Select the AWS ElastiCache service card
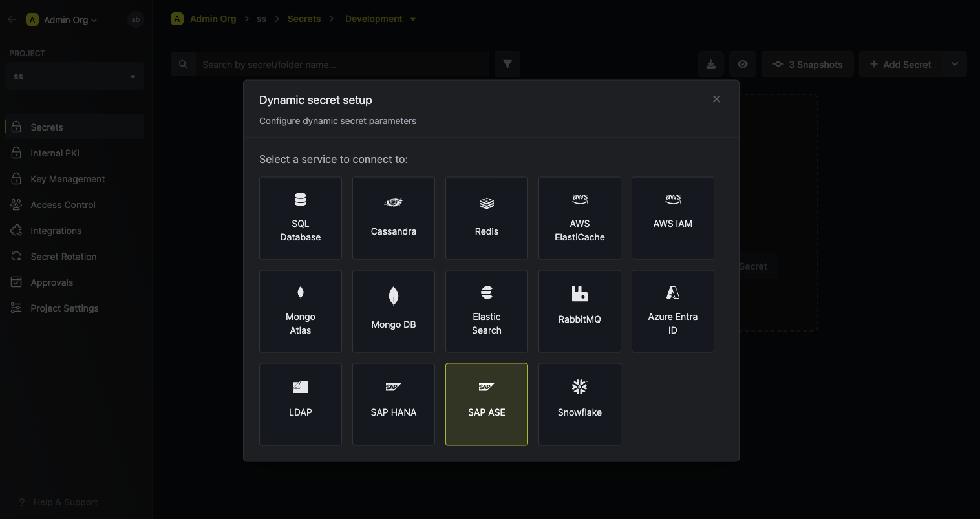The height and width of the screenshot is (519, 980). pyautogui.click(x=580, y=218)
